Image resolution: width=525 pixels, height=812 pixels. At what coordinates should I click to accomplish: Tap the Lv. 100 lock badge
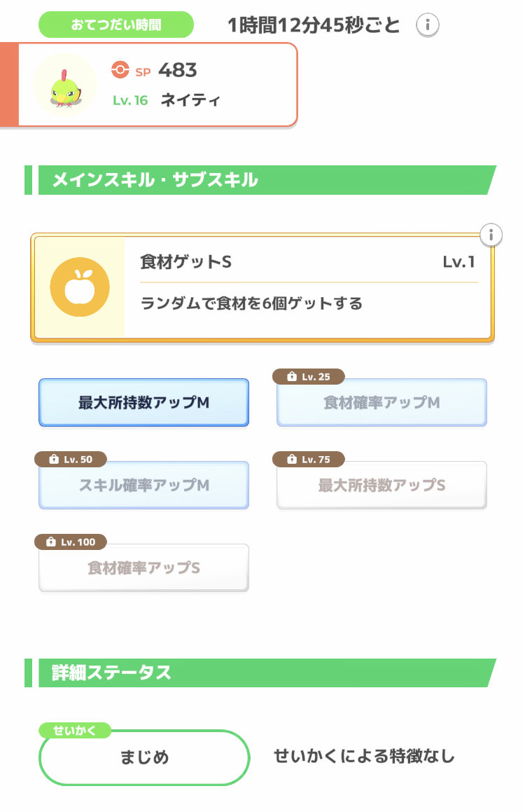[70, 542]
